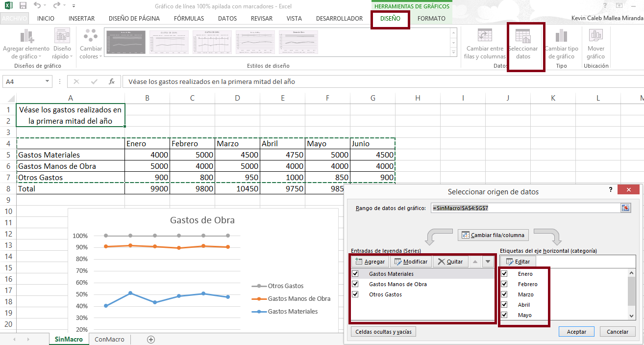Toggle the Otros Gastos series checkbox
Screen dimensions: 644x345
pyautogui.click(x=355, y=294)
